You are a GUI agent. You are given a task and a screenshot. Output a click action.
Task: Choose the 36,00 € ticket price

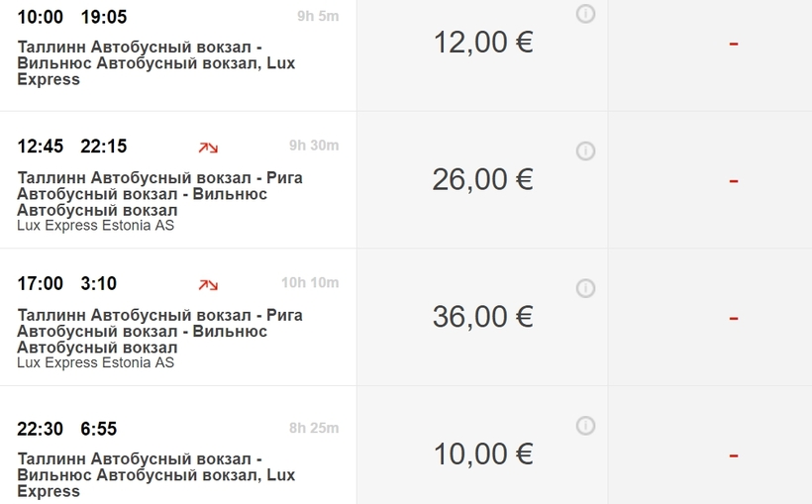482,317
